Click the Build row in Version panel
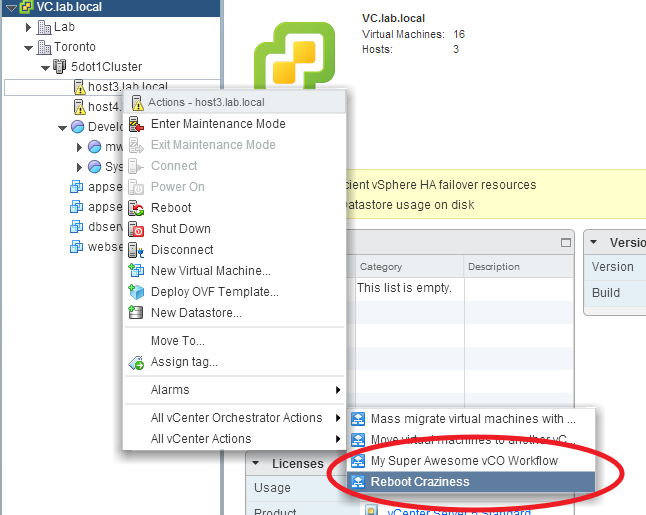The height and width of the screenshot is (515, 646). click(615, 293)
